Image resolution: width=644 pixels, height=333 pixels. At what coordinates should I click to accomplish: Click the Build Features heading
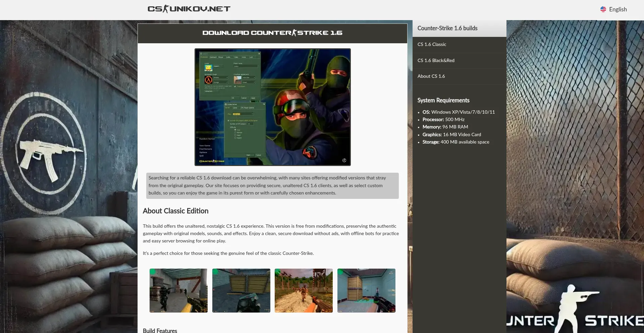160,330
